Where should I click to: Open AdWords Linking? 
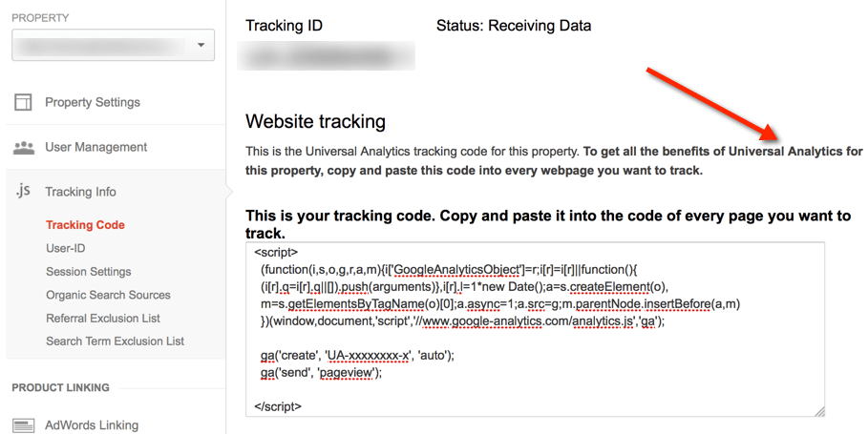coord(92,425)
